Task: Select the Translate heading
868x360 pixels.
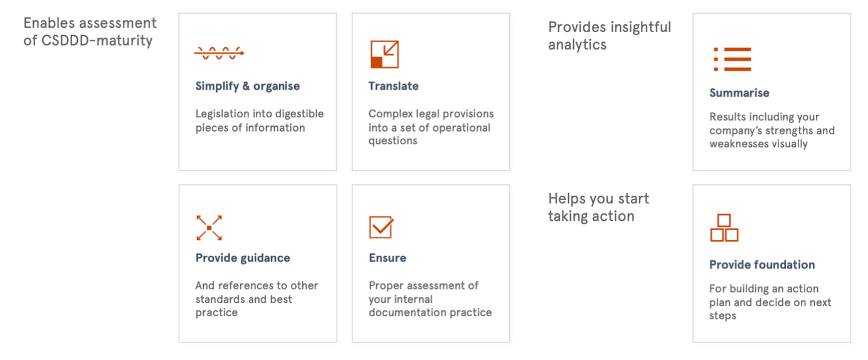Action: pyautogui.click(x=393, y=86)
